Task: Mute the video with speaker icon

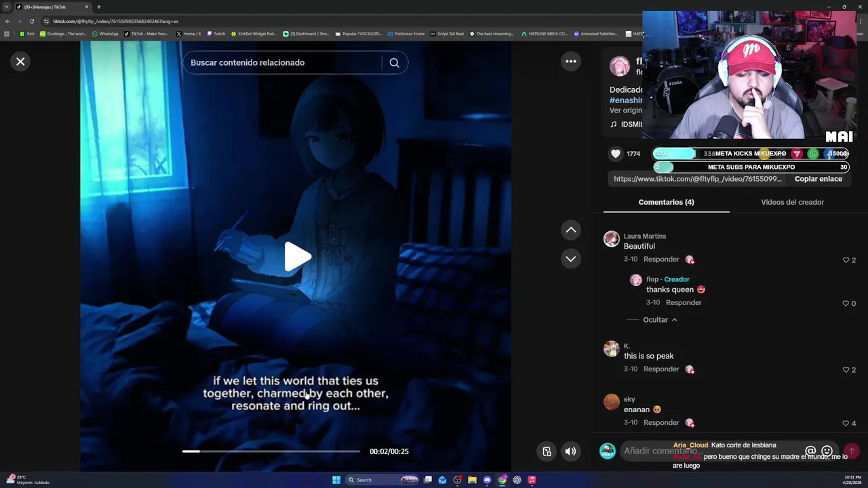Action: (x=571, y=451)
